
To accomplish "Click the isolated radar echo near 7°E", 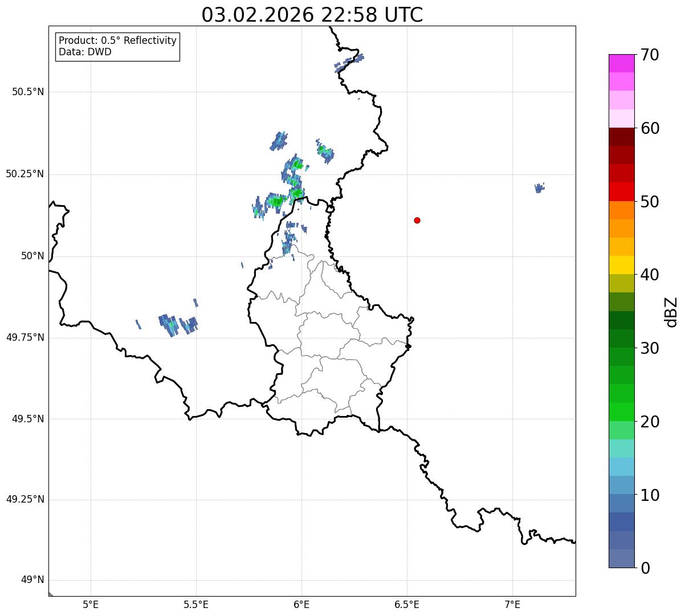I will click(x=539, y=188).
